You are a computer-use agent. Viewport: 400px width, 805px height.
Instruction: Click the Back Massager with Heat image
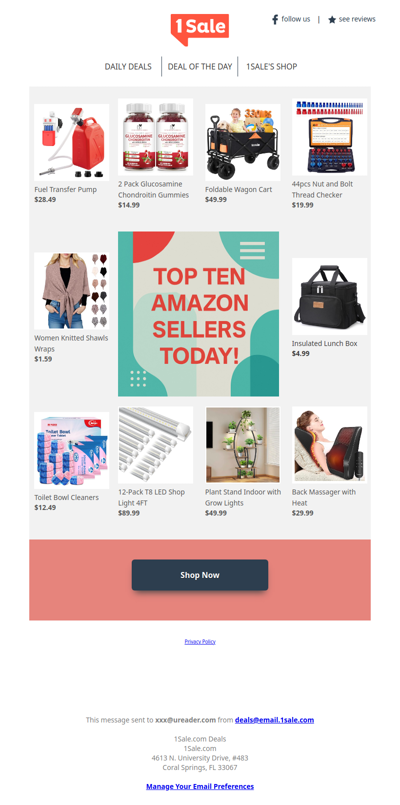(330, 445)
